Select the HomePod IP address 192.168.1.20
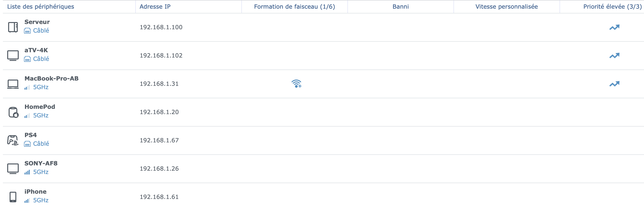Viewport: 644px width, 209px height. tap(159, 112)
